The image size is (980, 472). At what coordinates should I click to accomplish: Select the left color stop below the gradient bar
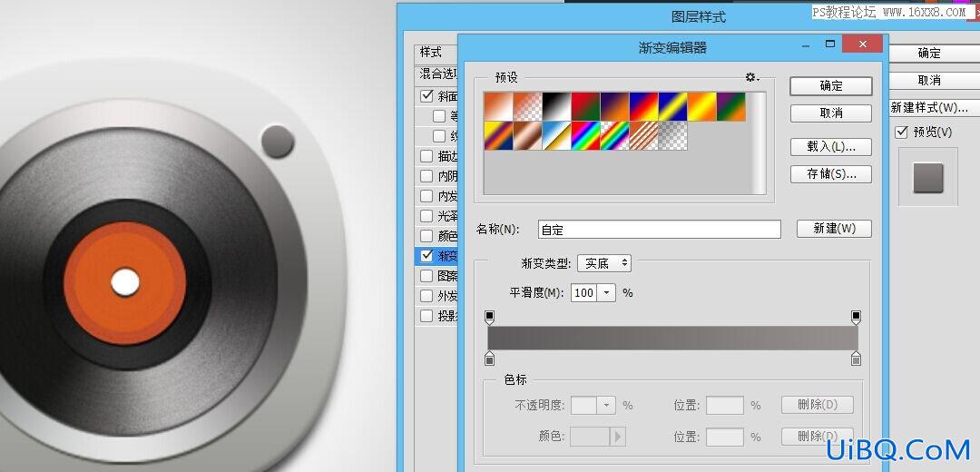click(489, 359)
